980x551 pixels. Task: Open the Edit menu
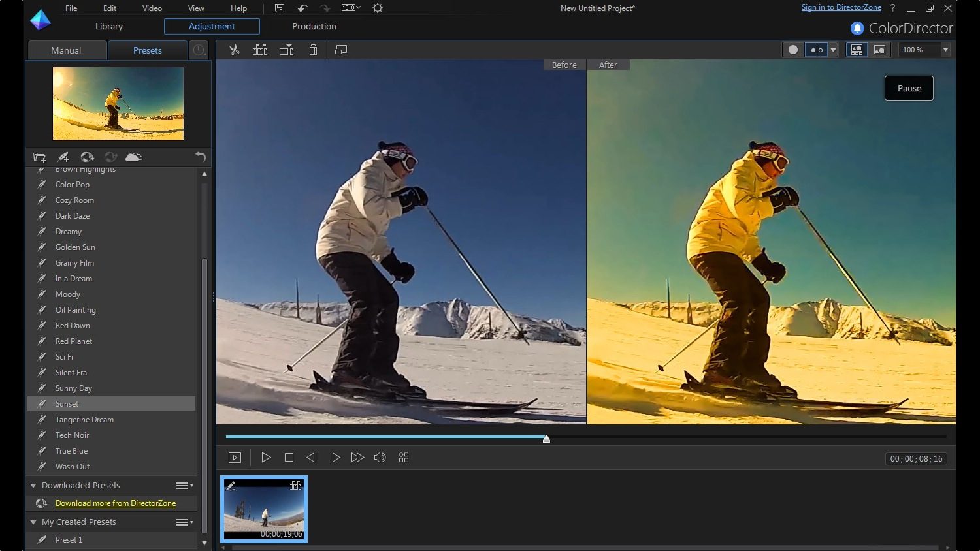110,8
